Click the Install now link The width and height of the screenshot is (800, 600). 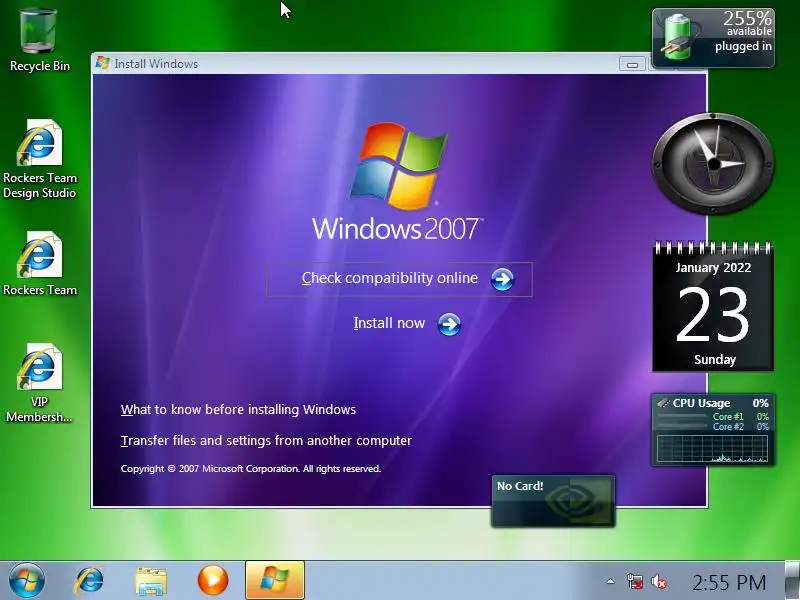coord(389,323)
